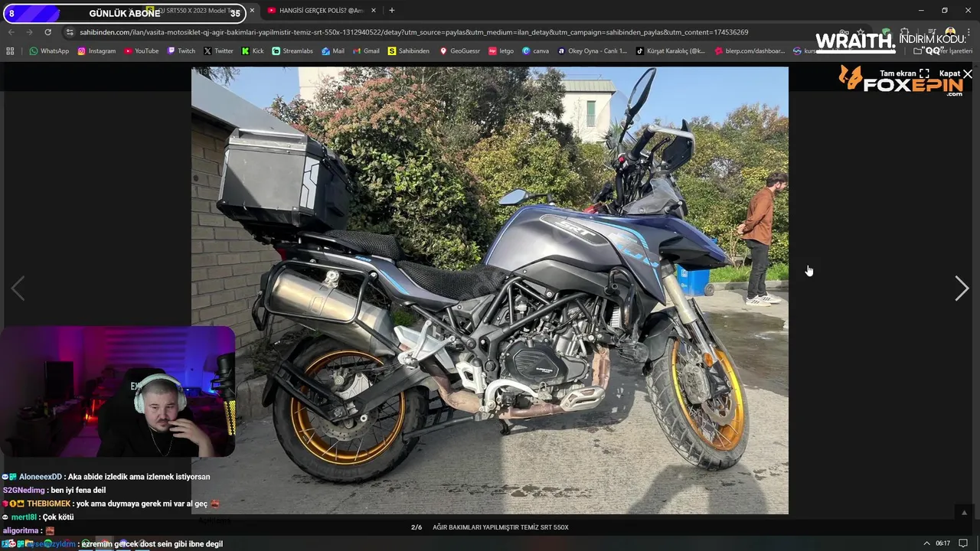Show the next listing photo arrow
This screenshot has width=980, height=551.
(x=962, y=288)
